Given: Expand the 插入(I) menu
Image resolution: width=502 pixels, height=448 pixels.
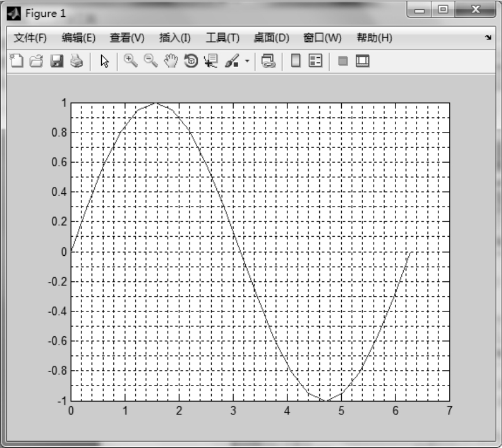Looking at the screenshot, I should (x=175, y=38).
